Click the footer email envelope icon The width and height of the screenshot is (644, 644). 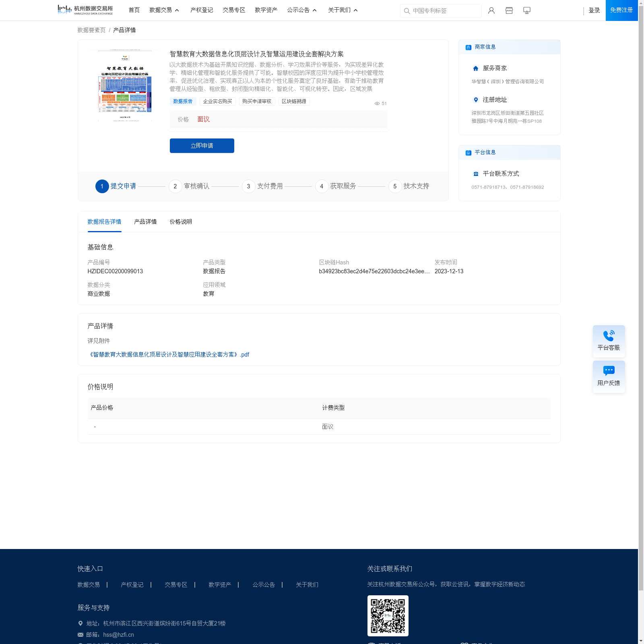(x=80, y=635)
